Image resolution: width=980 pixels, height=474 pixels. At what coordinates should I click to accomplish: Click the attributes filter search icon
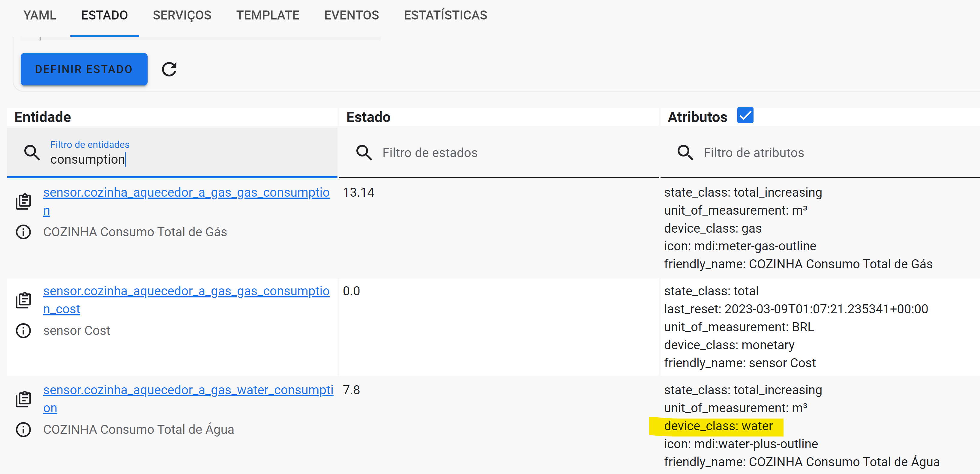coord(685,152)
